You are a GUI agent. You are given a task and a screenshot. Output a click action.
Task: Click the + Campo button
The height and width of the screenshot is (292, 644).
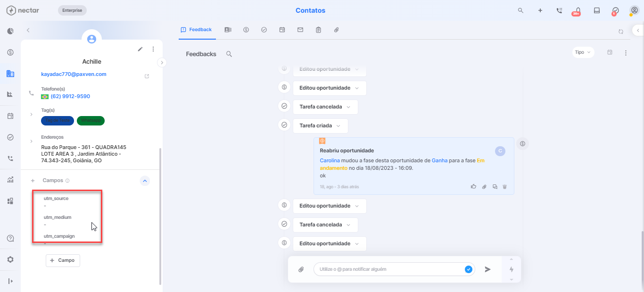coord(63,260)
